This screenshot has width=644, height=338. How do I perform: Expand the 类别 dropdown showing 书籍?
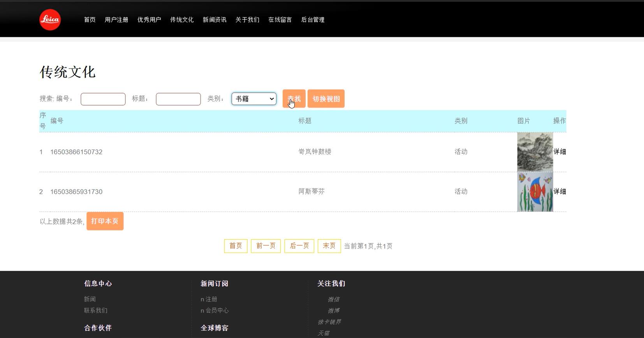pos(254,99)
